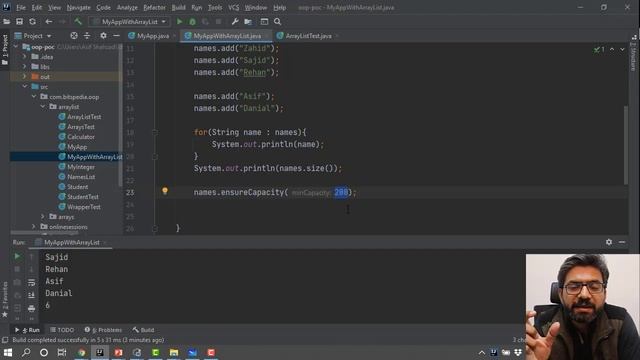Collapse the com.bitspedia.oop package
Image resolution: width=640 pixels, height=360 pixels.
34,97
